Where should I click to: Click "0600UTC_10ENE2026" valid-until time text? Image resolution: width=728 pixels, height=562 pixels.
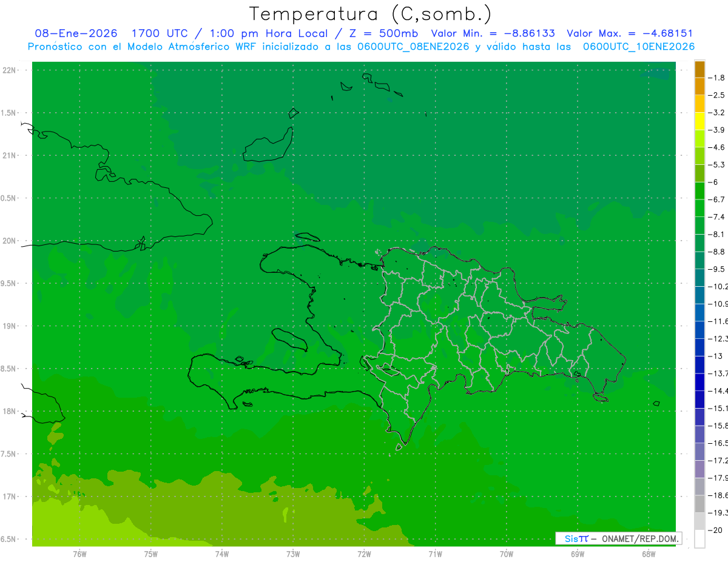point(639,47)
